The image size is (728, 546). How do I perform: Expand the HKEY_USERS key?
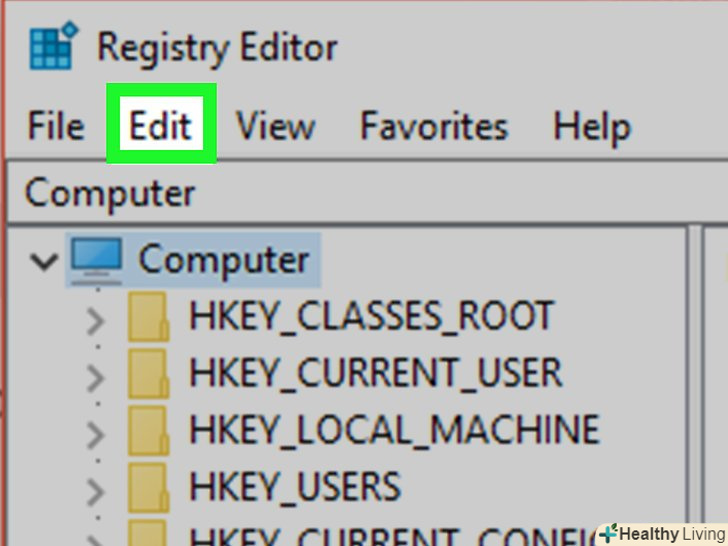95,492
